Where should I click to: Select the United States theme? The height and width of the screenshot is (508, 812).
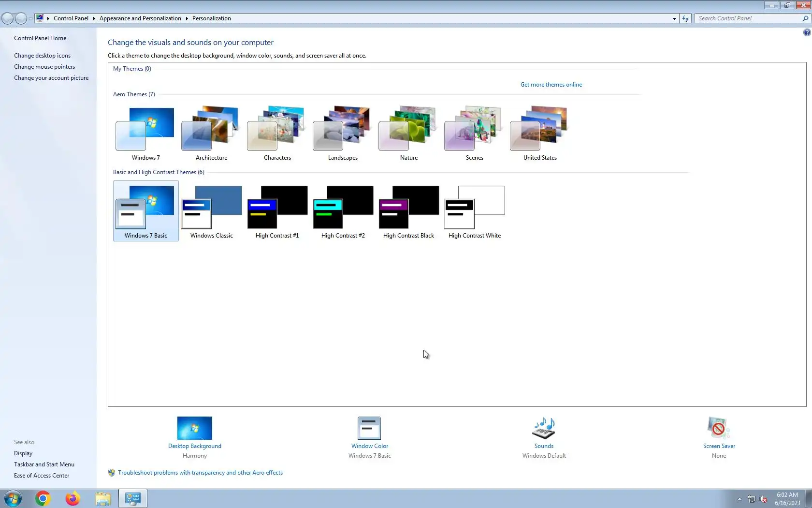(x=540, y=134)
